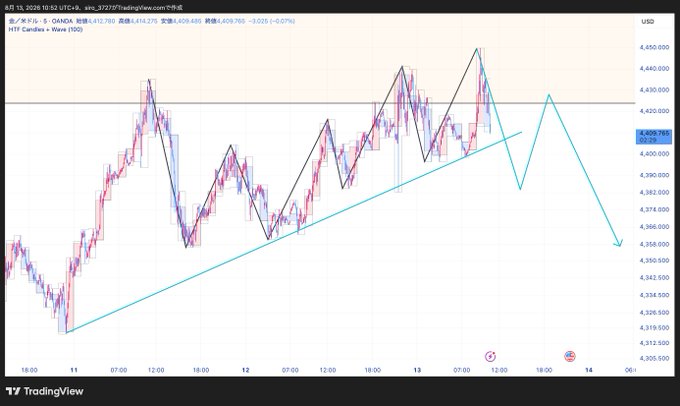Click the current price label 4,409.765 on axis
The image size is (680, 406).
pos(654,136)
